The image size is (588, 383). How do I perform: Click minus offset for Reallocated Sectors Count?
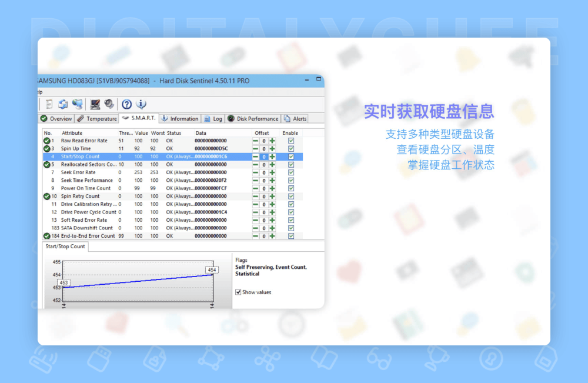click(x=255, y=165)
